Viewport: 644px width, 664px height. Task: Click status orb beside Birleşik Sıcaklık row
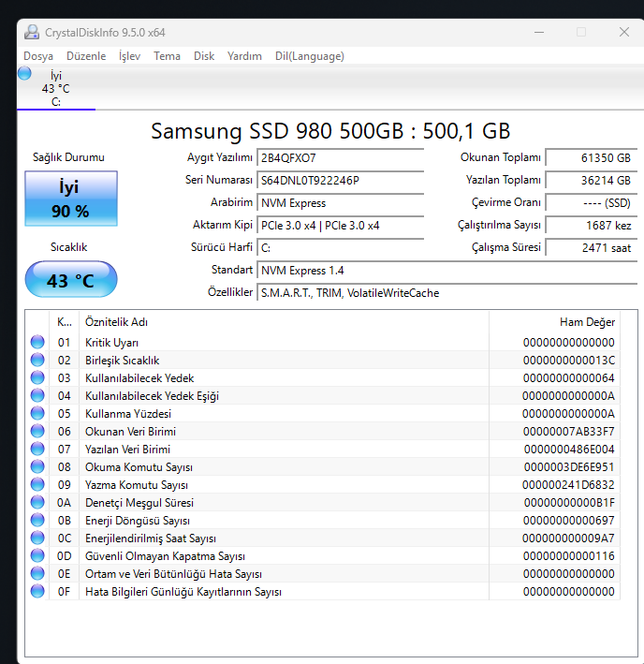click(37, 360)
